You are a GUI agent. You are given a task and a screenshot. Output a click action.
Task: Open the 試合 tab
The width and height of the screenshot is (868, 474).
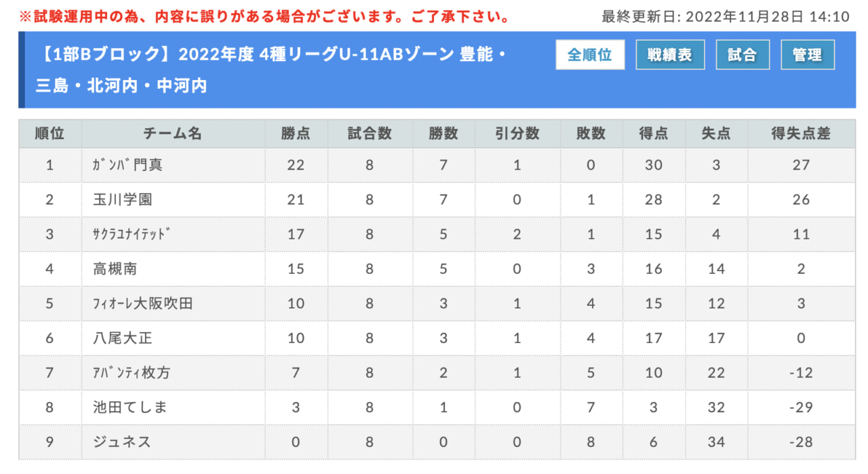point(743,55)
